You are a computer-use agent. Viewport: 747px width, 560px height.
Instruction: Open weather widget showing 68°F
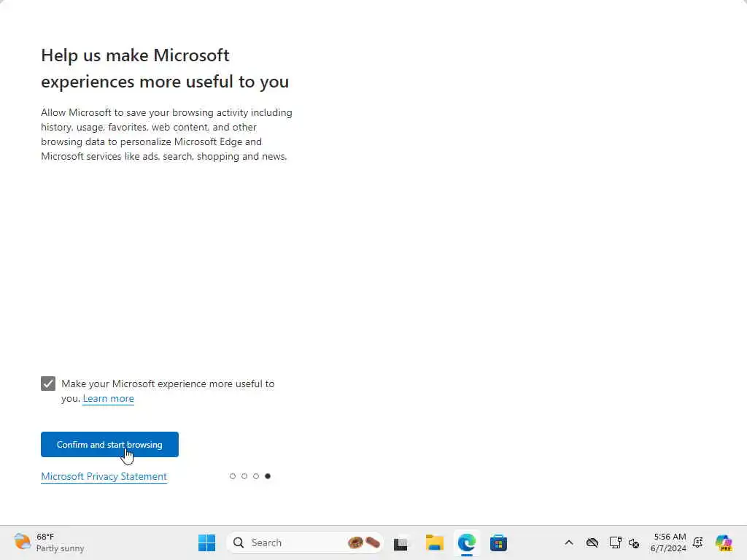(49, 542)
